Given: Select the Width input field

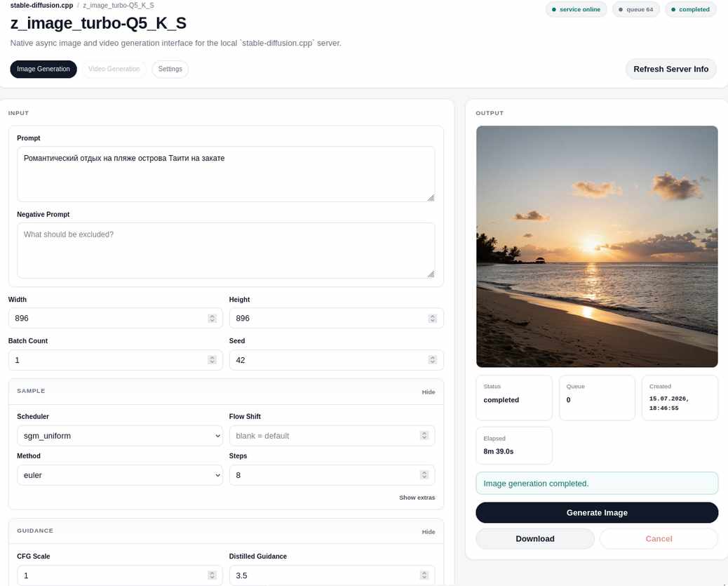Looking at the screenshot, I should [x=115, y=319].
